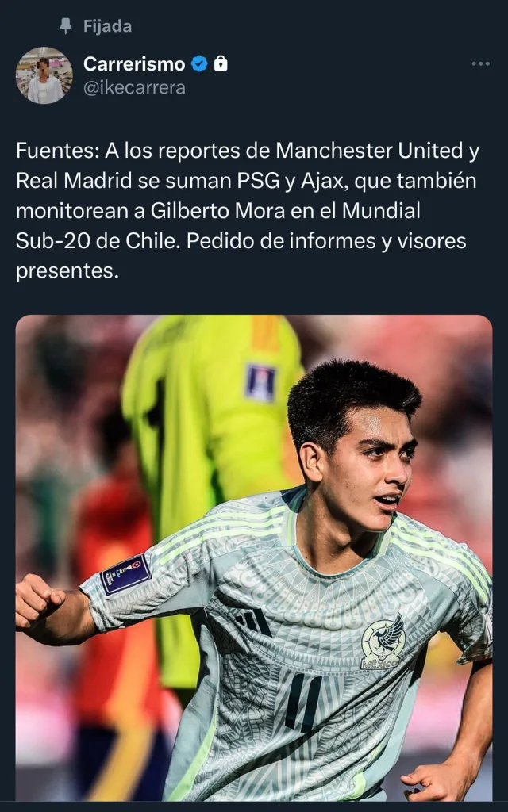Click the México crest on the jersey
The image size is (508, 812).
(x=383, y=641)
